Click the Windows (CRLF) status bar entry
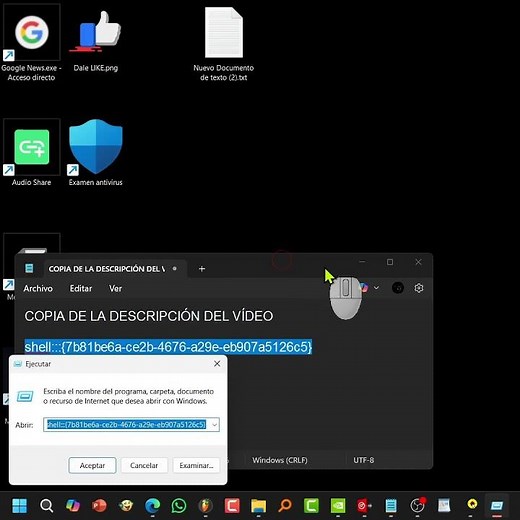 click(280, 460)
